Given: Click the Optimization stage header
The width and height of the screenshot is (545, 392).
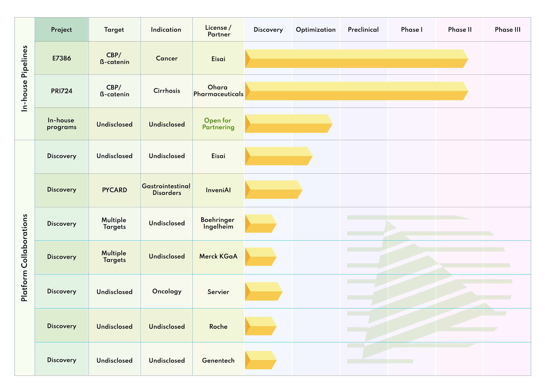Looking at the screenshot, I should (316, 29).
